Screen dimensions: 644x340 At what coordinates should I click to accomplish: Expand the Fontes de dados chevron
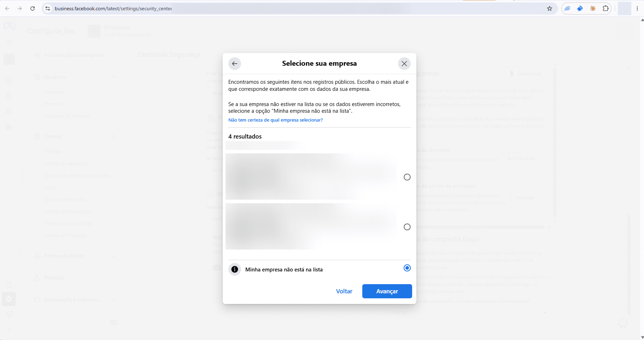(113, 256)
